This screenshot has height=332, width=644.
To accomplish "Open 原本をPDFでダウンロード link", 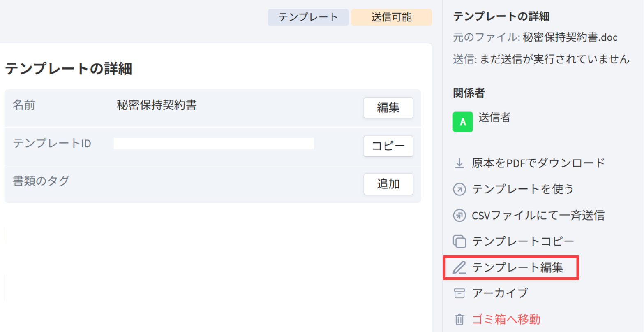I will point(538,163).
